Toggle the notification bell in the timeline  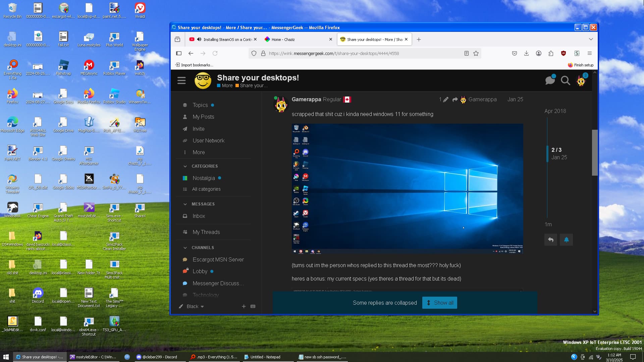(x=567, y=240)
